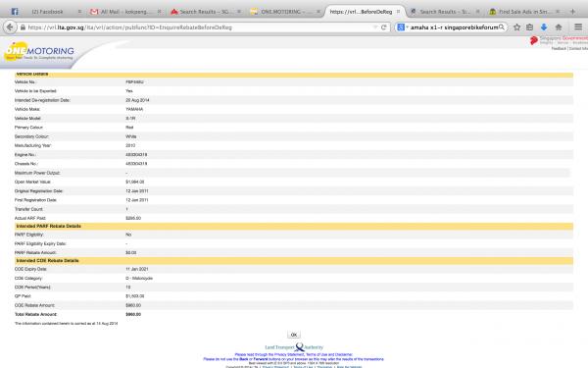Switch to the All Mail Gmail tab
Image resolution: width=588 pixels, height=368 pixels.
[x=125, y=12]
